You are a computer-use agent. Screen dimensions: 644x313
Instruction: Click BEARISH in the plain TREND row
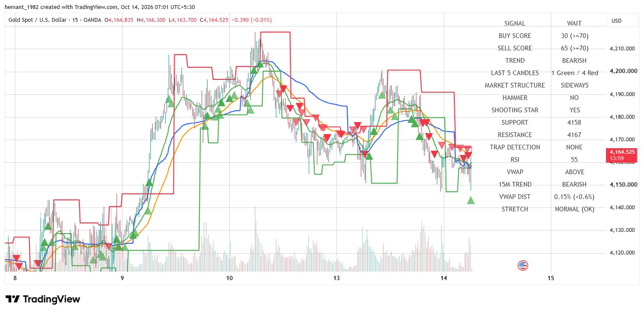pyautogui.click(x=574, y=61)
